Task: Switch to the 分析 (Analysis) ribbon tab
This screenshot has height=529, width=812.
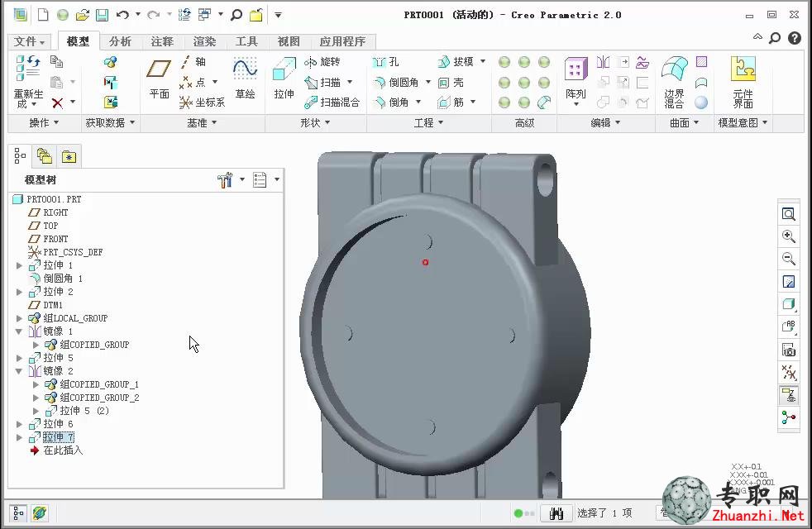Action: (x=120, y=41)
